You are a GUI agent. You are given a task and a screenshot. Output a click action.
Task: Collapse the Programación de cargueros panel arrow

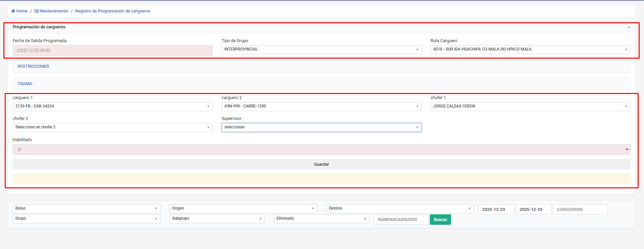(629, 27)
